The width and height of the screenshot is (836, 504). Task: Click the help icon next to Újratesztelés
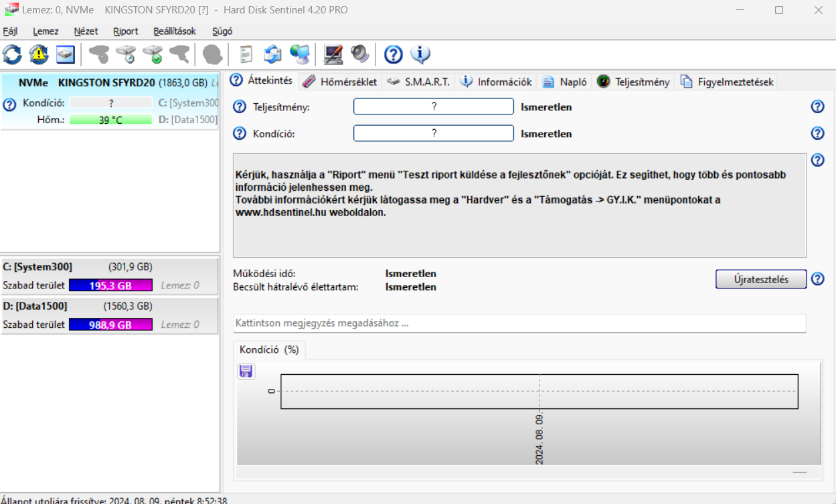(817, 279)
